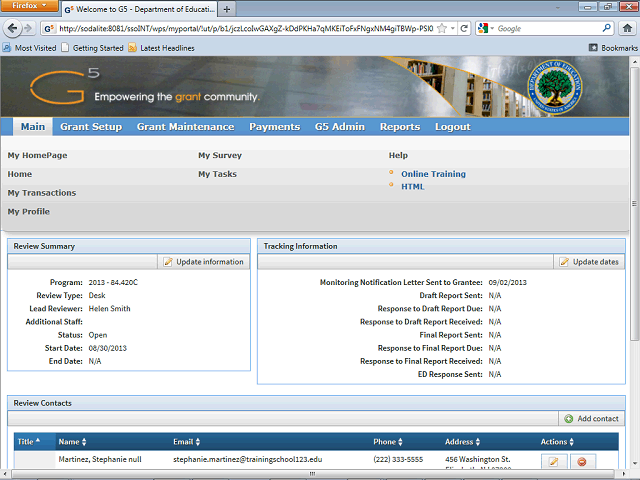Click the Department of Education seal

point(554,87)
